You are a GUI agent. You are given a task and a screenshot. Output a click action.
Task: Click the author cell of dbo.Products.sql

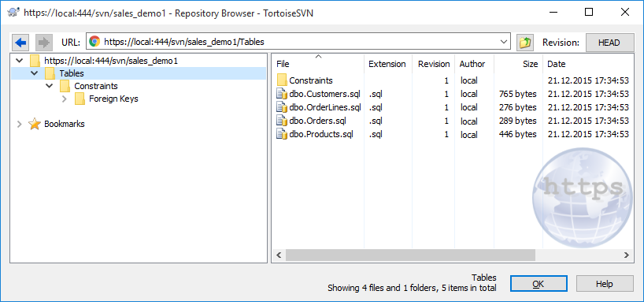pyautogui.click(x=468, y=134)
